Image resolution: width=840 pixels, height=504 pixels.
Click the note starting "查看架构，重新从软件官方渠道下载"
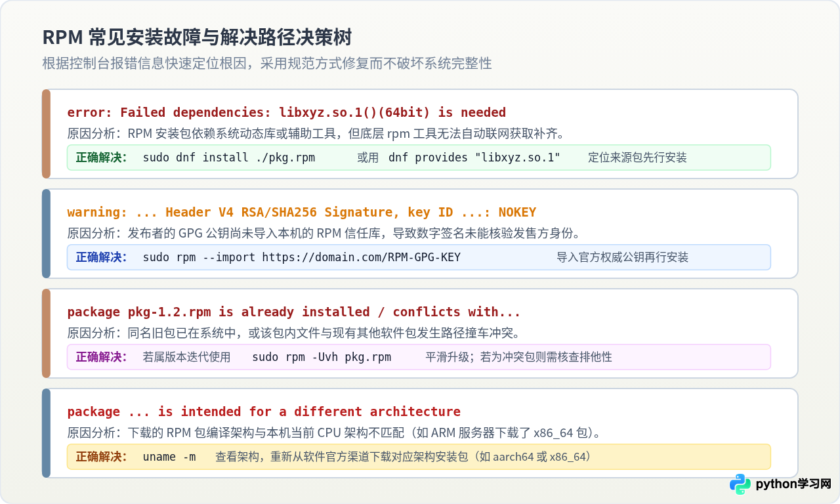(x=406, y=457)
